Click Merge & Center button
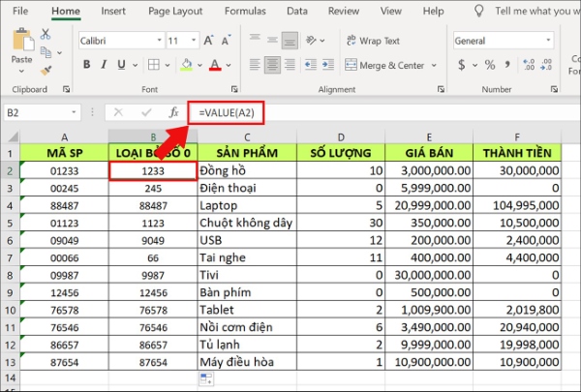This screenshot has height=392, width=581. pyautogui.click(x=384, y=65)
